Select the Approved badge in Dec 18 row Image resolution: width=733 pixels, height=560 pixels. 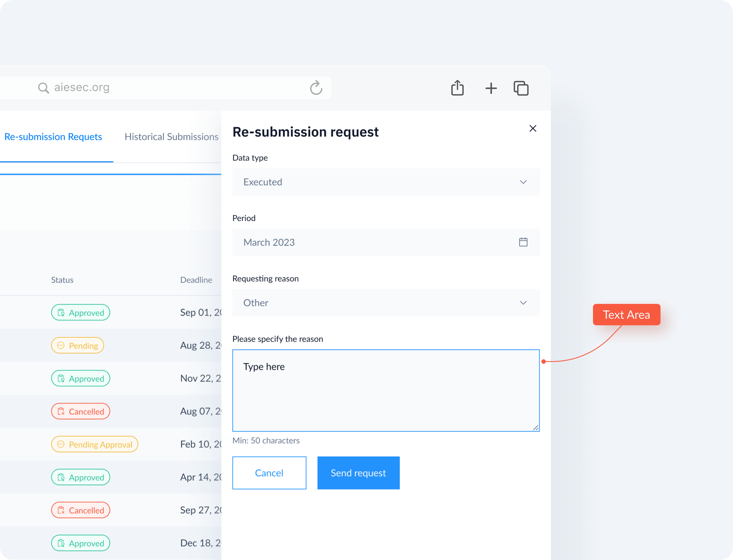(x=80, y=543)
